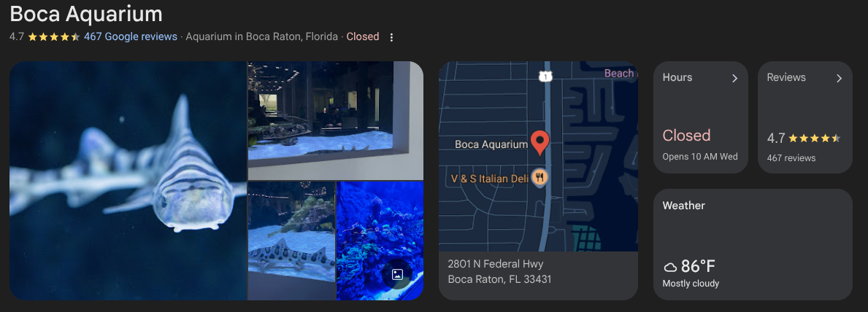Open the 467 Google reviews link
This screenshot has height=312, width=868.
coord(131,37)
